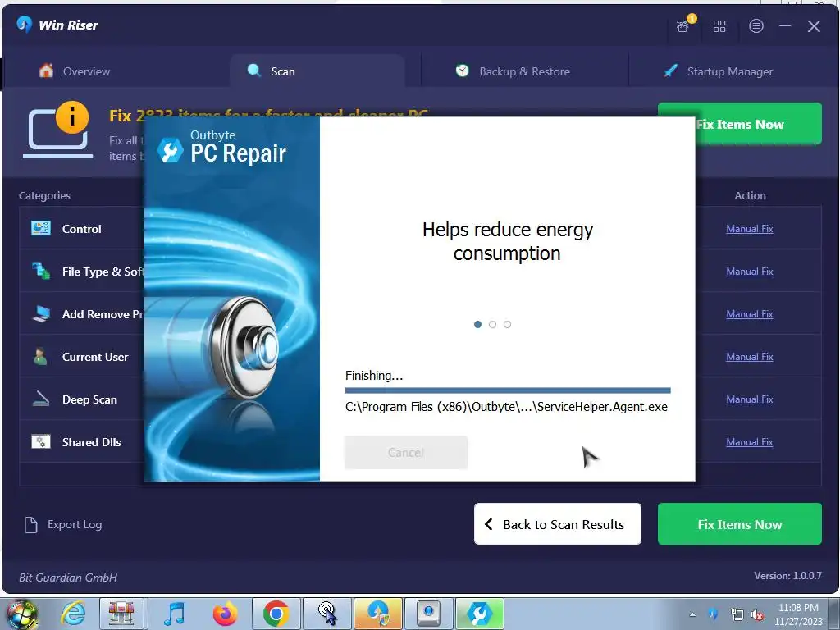
Task: Click the Deep Scan category label
Action: click(89, 399)
